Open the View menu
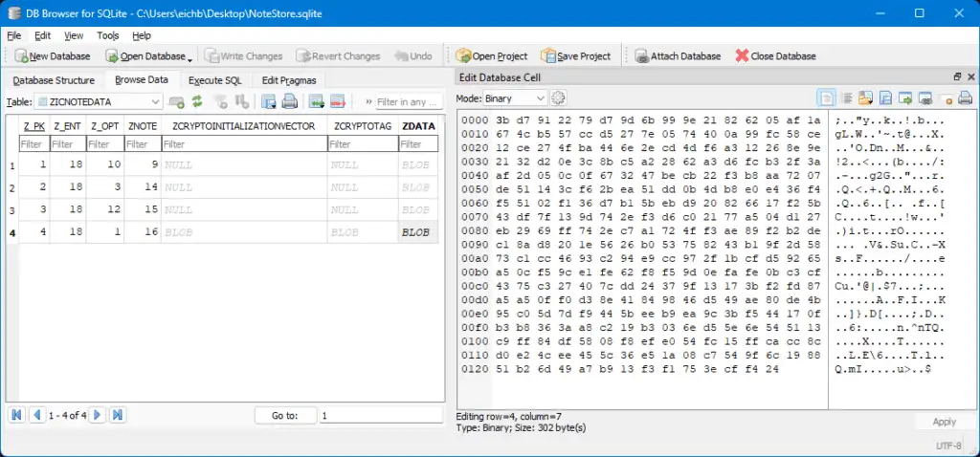 tap(74, 35)
